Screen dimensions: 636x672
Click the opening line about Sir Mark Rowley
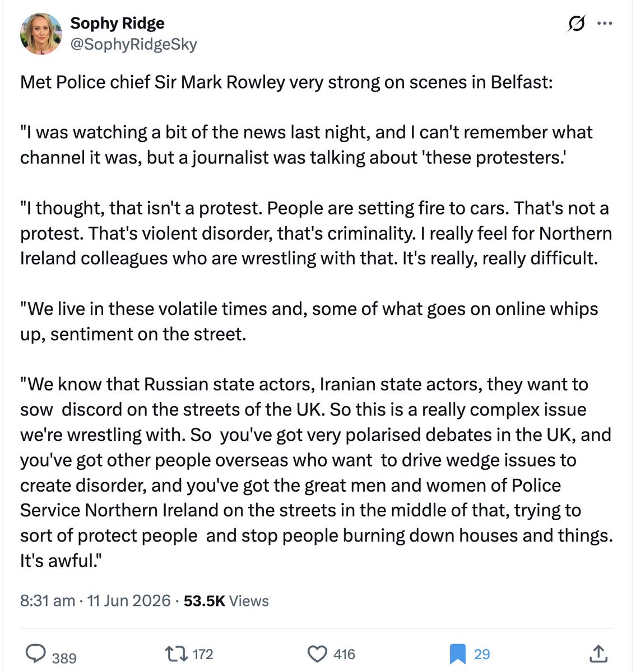pyautogui.click(x=286, y=82)
